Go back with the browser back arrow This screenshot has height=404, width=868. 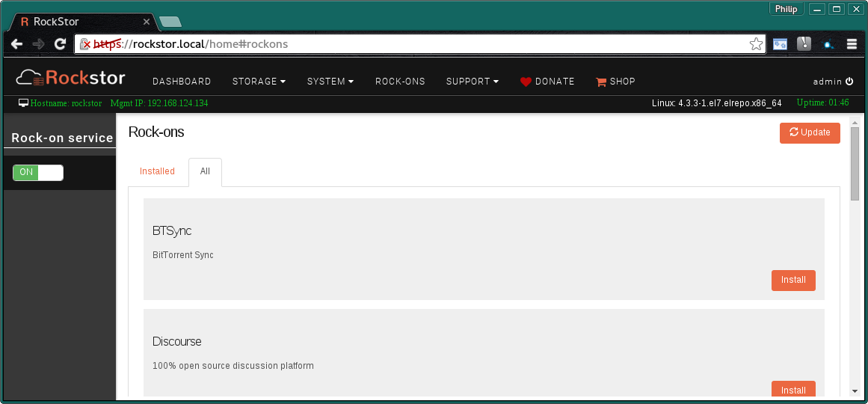16,44
